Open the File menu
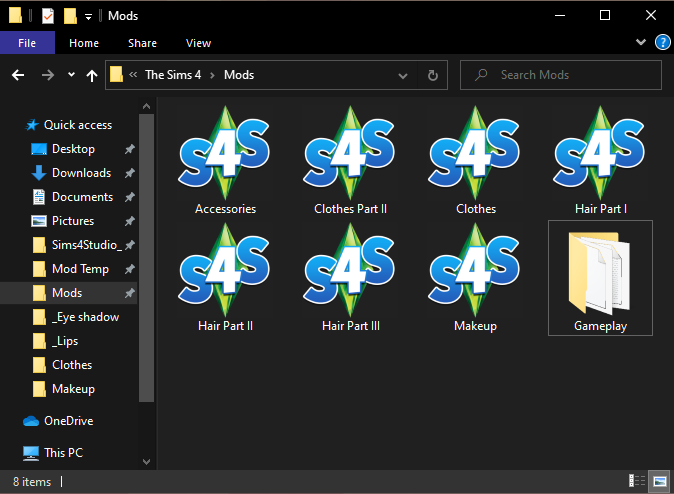This screenshot has height=494, width=674. pyautogui.click(x=27, y=43)
